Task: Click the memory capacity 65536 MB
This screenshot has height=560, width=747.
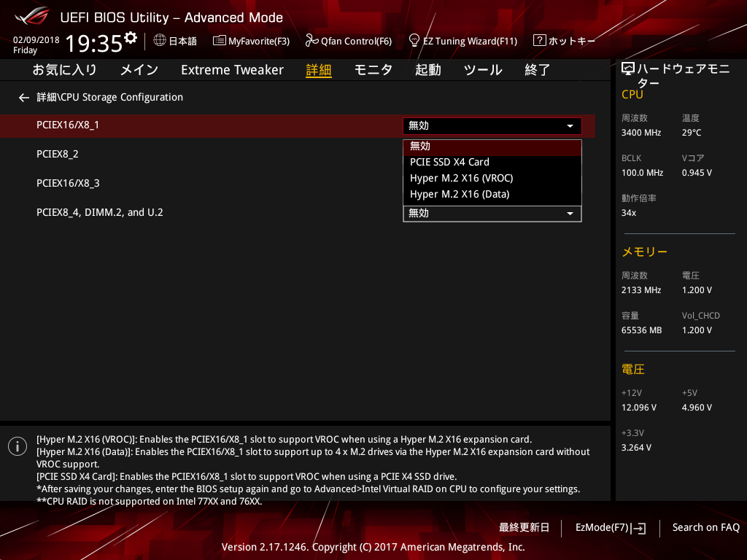Action: (x=641, y=330)
